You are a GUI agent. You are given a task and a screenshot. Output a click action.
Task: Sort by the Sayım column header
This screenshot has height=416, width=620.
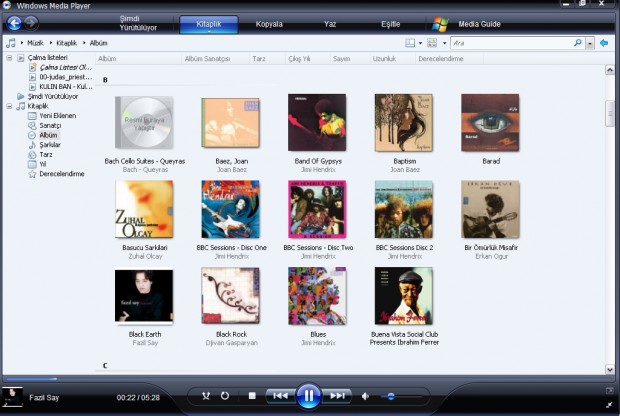[341, 59]
